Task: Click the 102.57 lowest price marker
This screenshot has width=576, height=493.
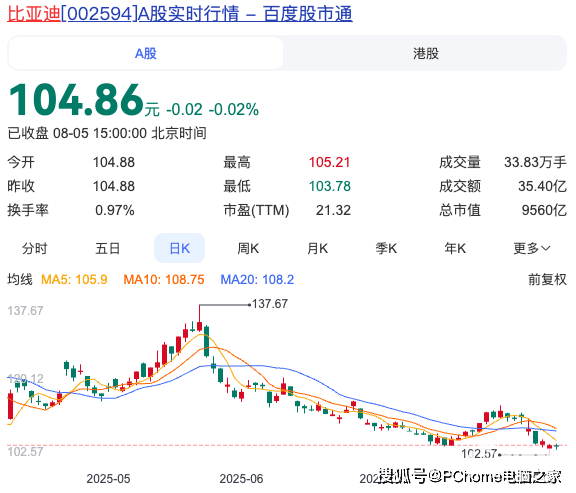Action: 479,454
